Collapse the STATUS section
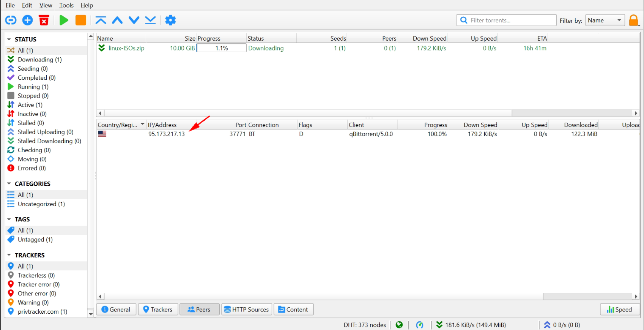 coord(9,39)
